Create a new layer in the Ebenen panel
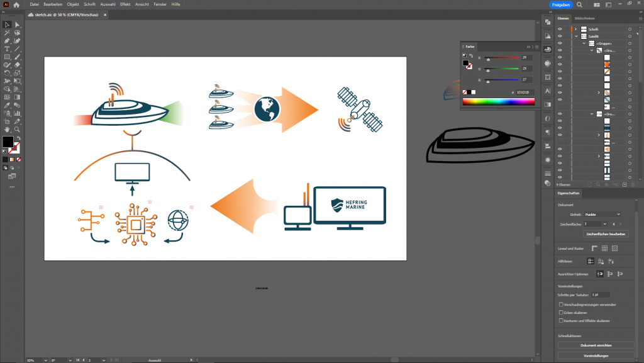 point(625,184)
